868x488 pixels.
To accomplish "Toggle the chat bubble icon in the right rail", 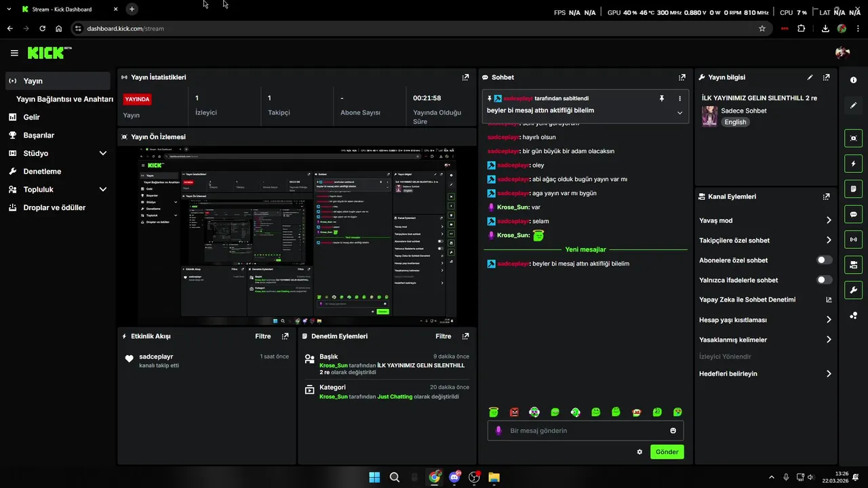I will pos(853,214).
